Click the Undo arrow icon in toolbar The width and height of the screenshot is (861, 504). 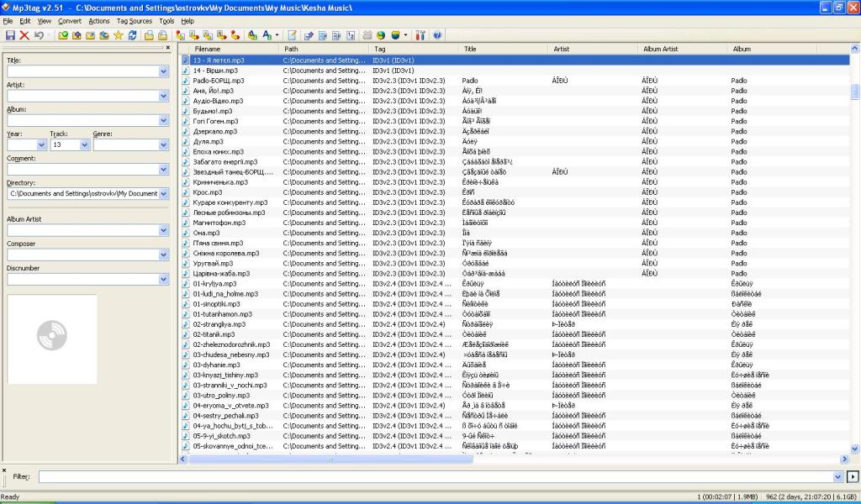(x=39, y=35)
